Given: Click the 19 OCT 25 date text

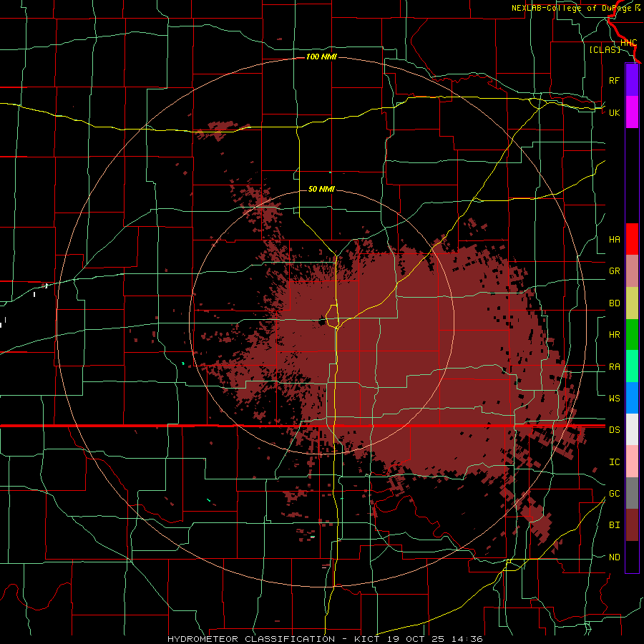Looking at the screenshot, I should click(x=416, y=639).
